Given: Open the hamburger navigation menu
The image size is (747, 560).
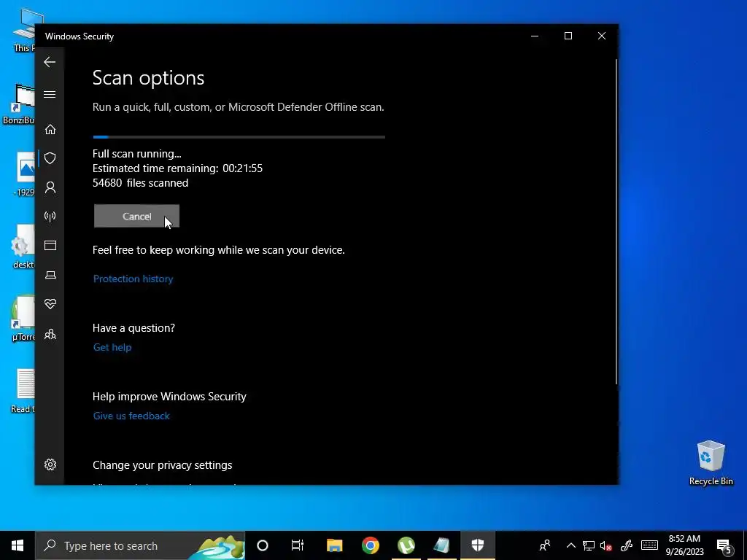Looking at the screenshot, I should coord(50,94).
